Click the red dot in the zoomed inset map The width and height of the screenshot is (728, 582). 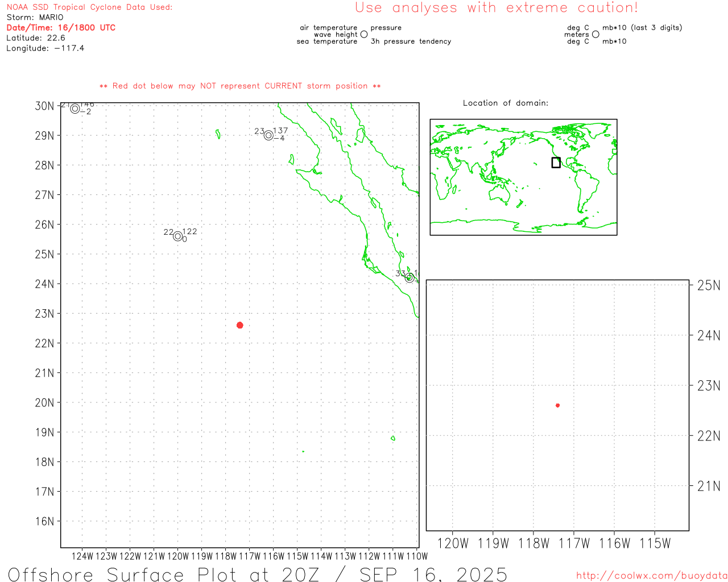tap(557, 405)
